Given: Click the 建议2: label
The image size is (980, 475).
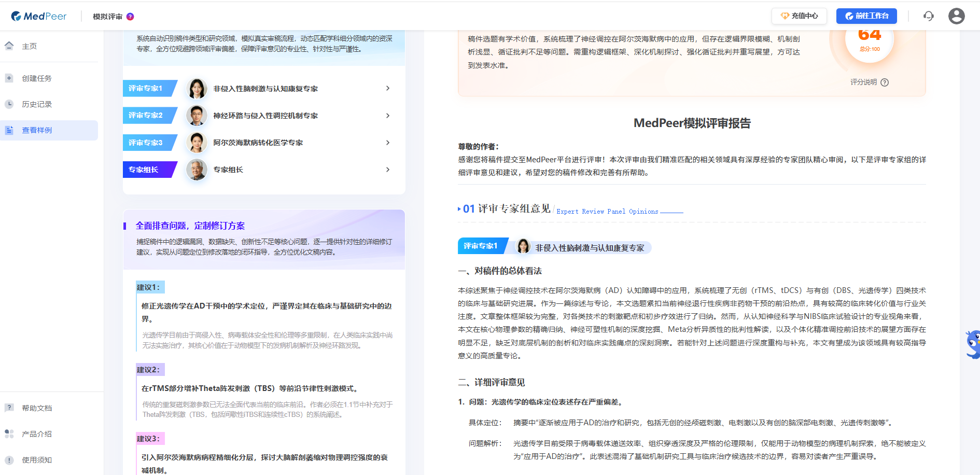Looking at the screenshot, I should [150, 370].
